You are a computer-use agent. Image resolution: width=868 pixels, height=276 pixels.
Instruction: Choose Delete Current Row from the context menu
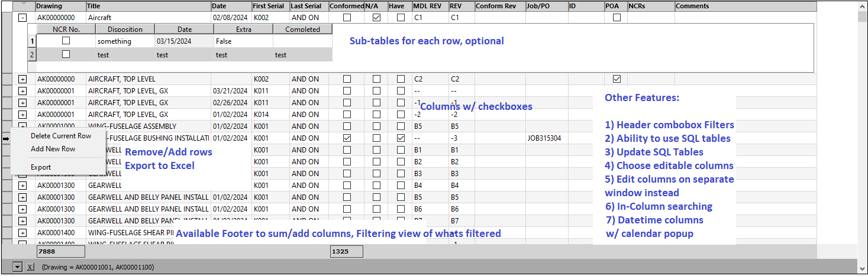point(61,136)
